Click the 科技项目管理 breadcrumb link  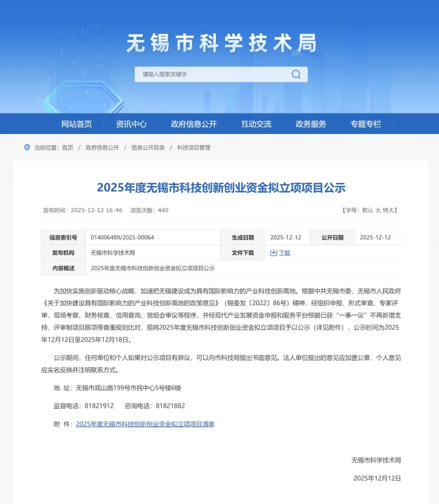[194, 148]
